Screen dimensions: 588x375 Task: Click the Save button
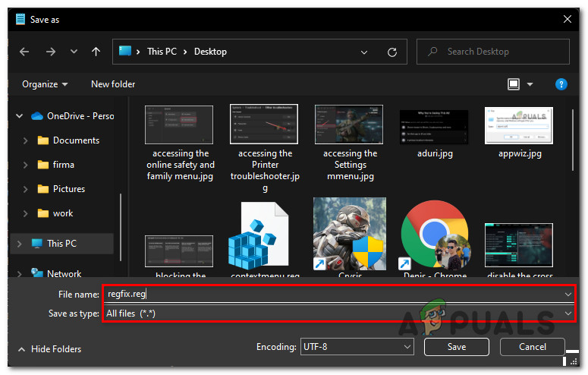pyautogui.click(x=456, y=347)
